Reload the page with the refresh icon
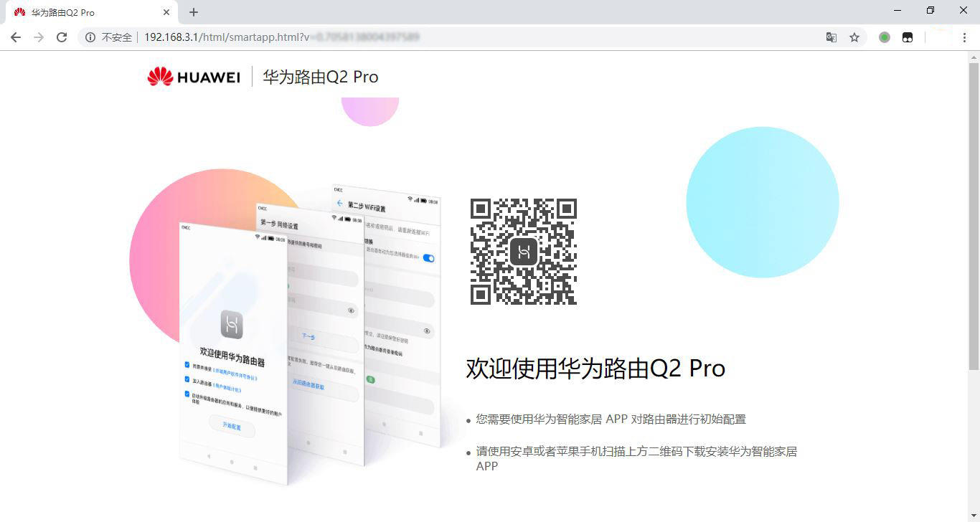The height and width of the screenshot is (522, 980). pyautogui.click(x=62, y=37)
